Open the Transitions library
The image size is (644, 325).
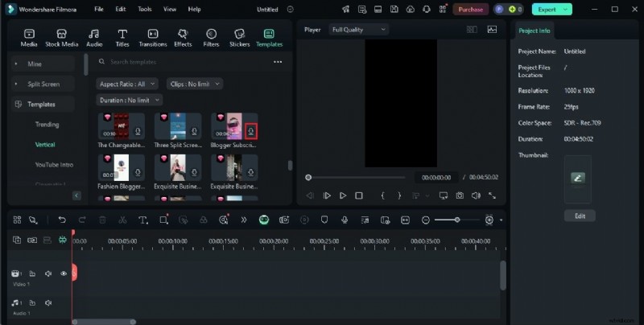coord(152,38)
